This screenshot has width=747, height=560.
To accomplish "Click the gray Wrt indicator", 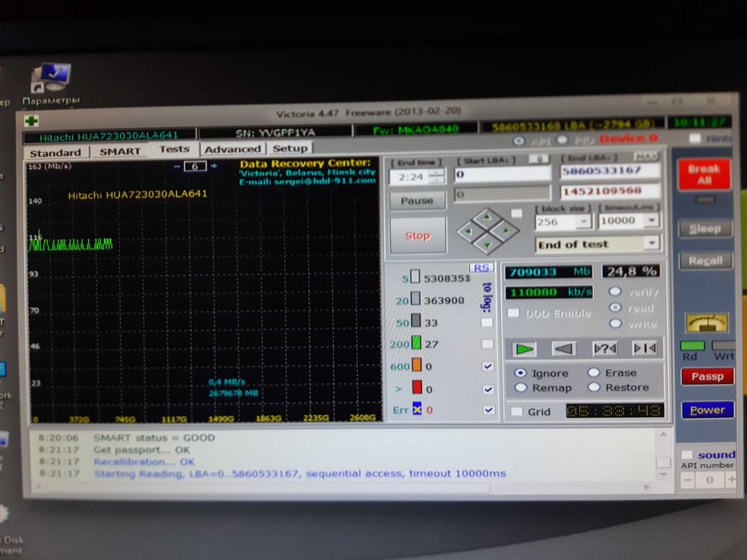I will click(x=723, y=346).
